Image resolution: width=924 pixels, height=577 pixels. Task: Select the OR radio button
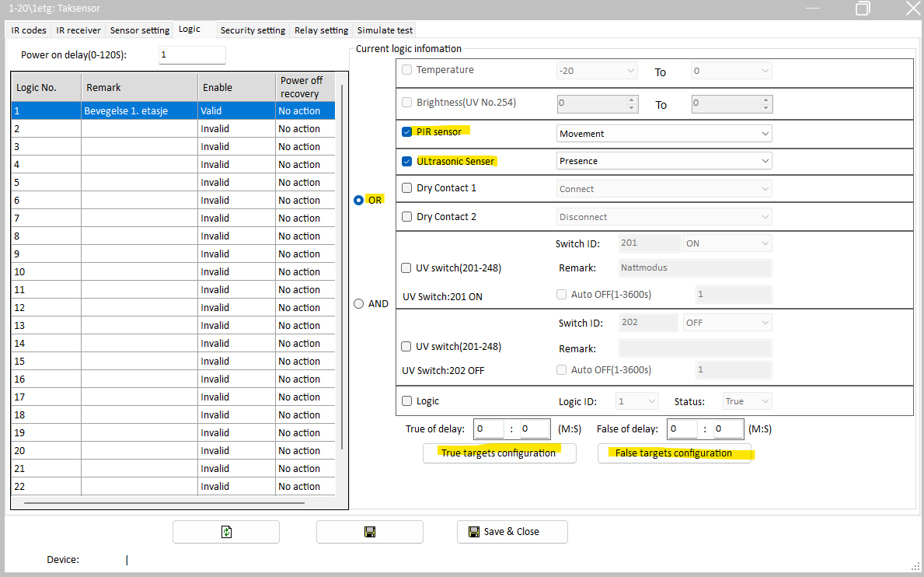point(359,200)
